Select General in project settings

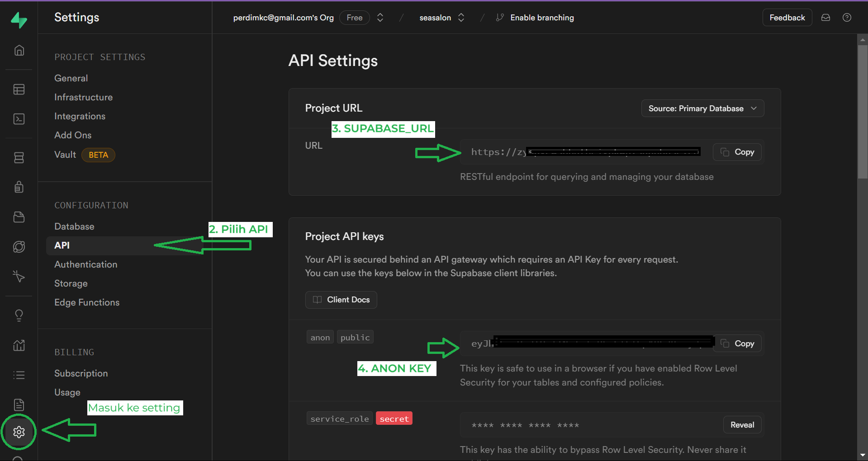click(x=71, y=78)
